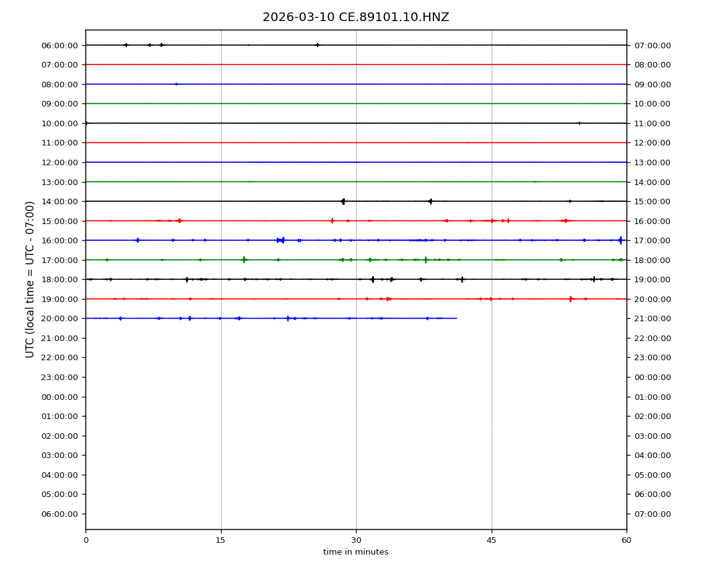This screenshot has height=588, width=712.
Task: Click the x-axis tick label 0
Action: tap(85, 540)
